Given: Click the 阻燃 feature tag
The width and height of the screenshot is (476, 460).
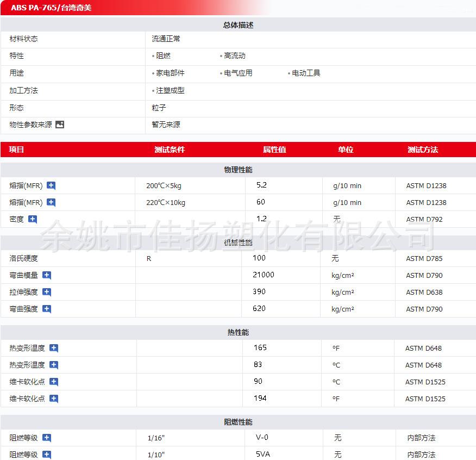Looking at the screenshot, I should [164, 56].
